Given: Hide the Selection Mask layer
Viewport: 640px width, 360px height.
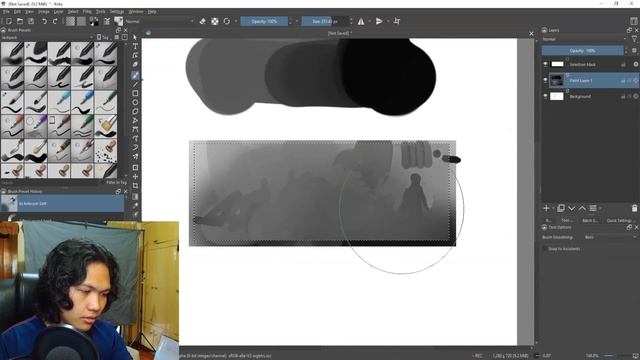Looking at the screenshot, I should click(x=545, y=64).
